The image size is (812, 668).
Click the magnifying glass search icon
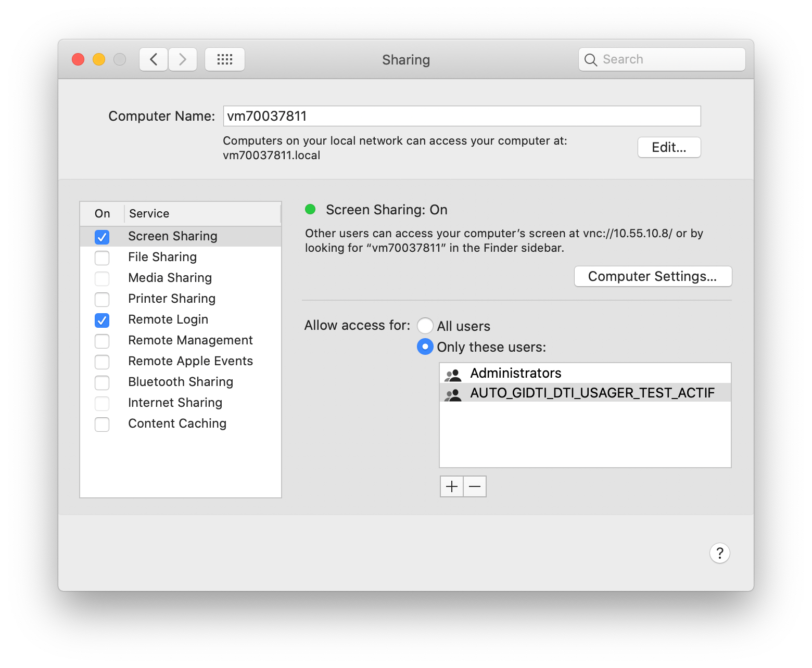pos(591,60)
